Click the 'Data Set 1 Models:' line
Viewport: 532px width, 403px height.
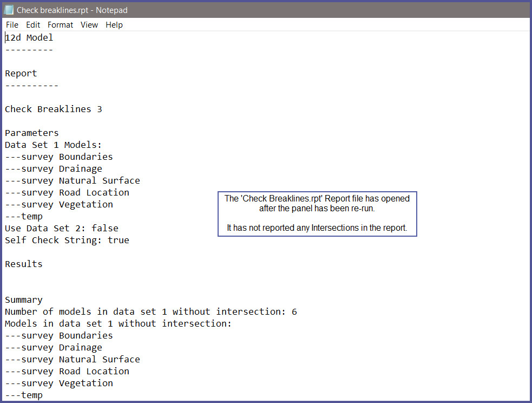(53, 145)
